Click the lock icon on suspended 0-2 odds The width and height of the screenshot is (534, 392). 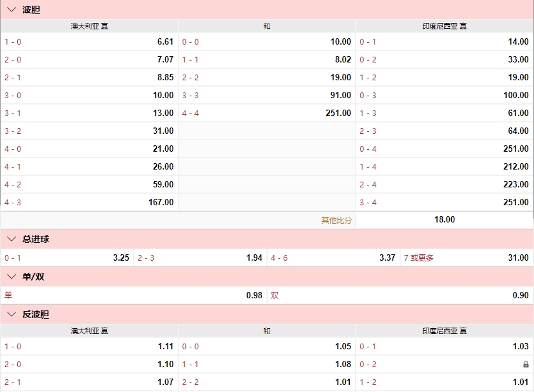526,365
